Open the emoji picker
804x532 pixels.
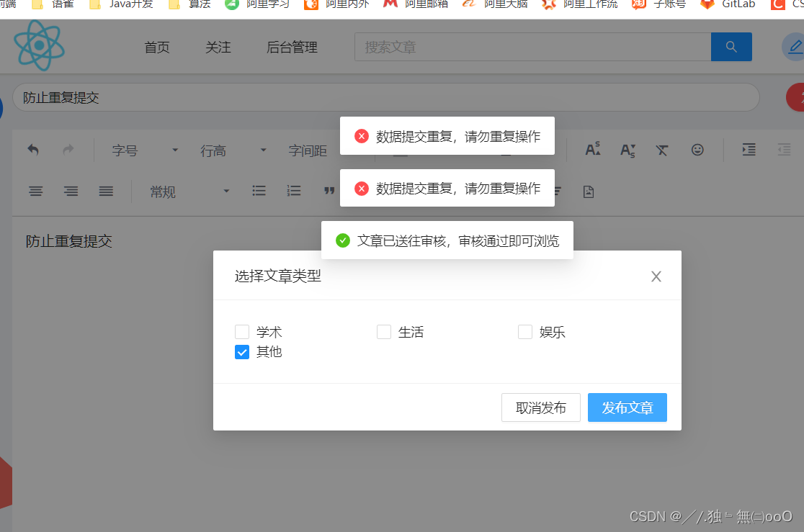(x=697, y=150)
